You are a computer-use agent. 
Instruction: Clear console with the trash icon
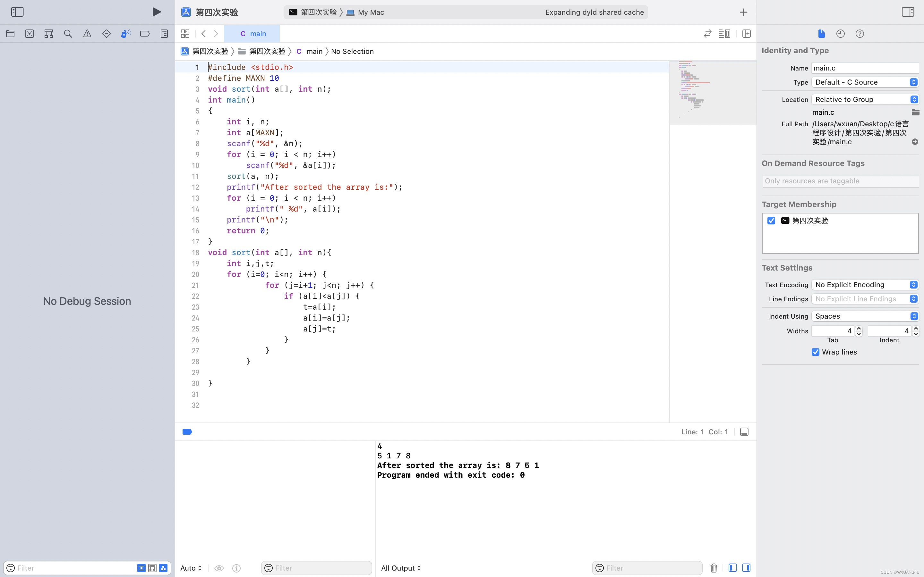pos(714,568)
